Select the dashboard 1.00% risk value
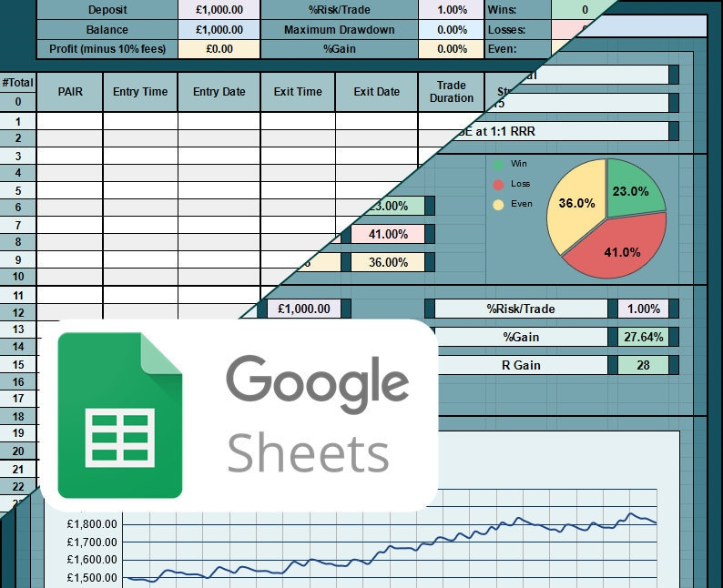This screenshot has height=588, width=723. pyautogui.click(x=643, y=309)
